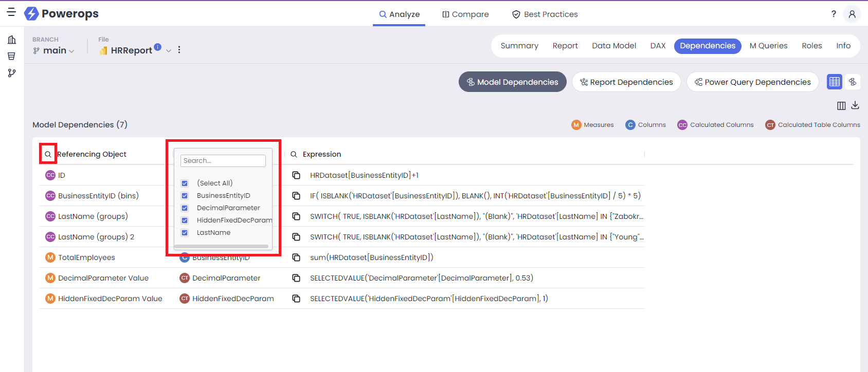Open the Best Practices tab
The image size is (868, 372).
tap(545, 14)
